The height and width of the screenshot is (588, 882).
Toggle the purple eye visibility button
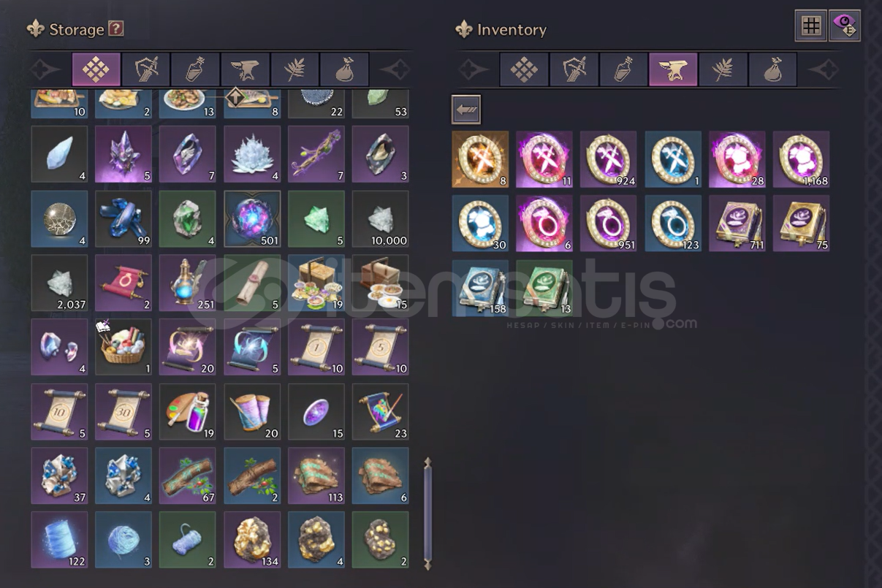pyautogui.click(x=845, y=26)
